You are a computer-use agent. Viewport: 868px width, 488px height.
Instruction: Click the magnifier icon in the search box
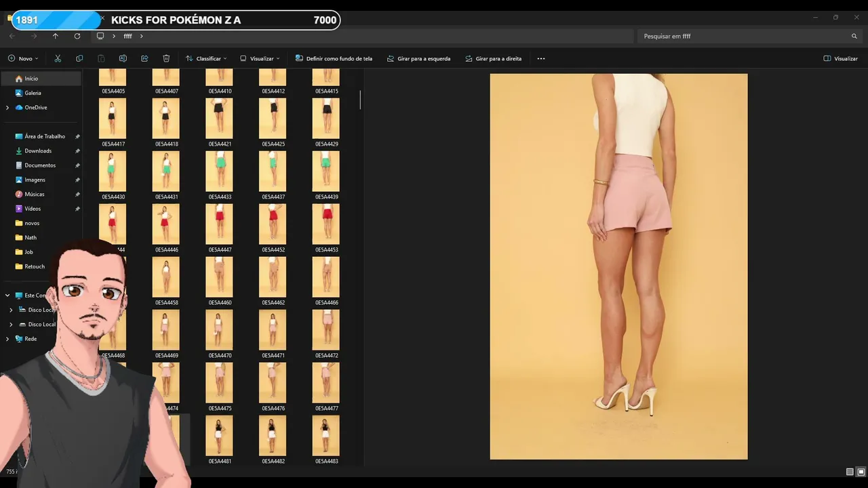(x=854, y=36)
